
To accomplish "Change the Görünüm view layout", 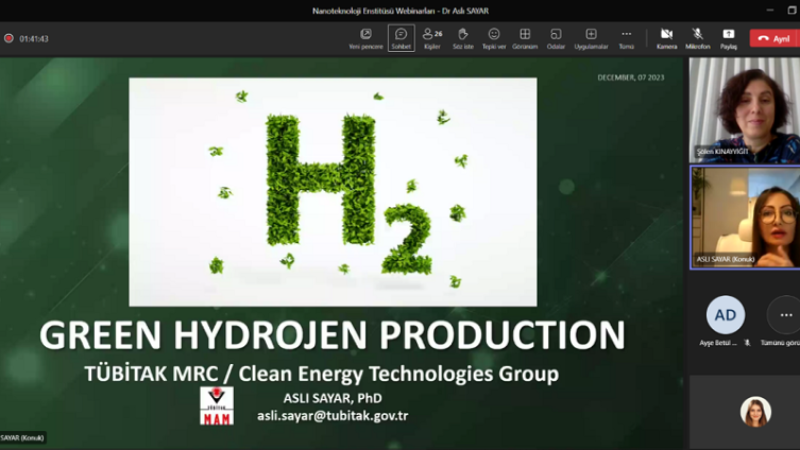I will point(524,39).
